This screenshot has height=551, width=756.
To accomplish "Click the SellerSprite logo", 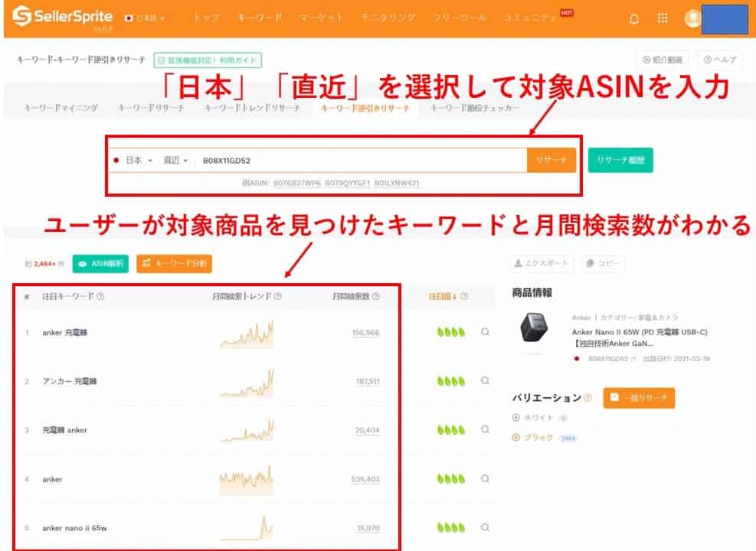I will [x=63, y=17].
